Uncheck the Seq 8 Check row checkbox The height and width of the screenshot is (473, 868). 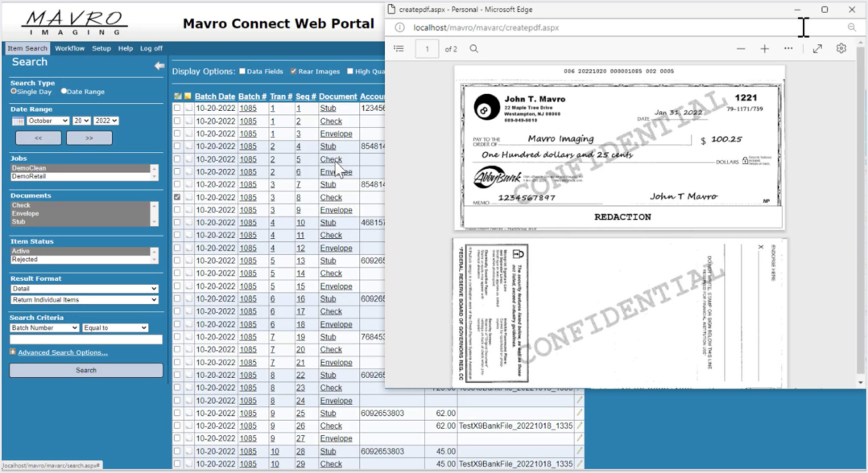pyautogui.click(x=177, y=197)
